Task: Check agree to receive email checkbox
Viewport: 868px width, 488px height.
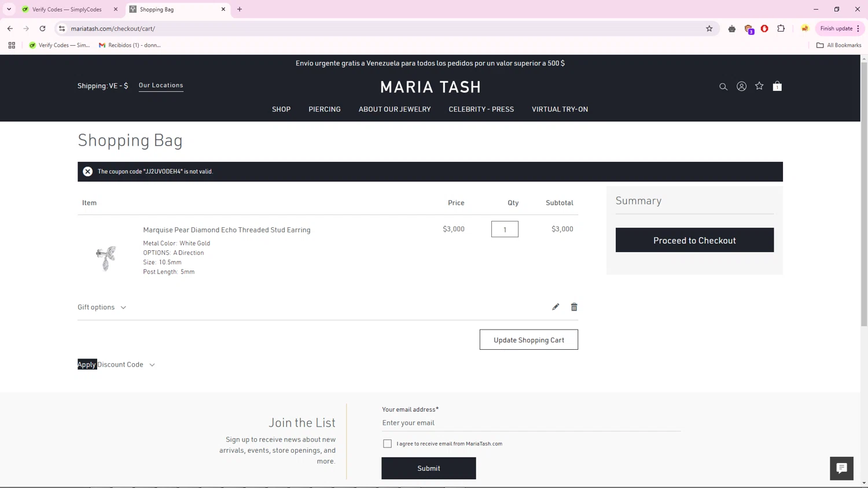Action: point(387,443)
